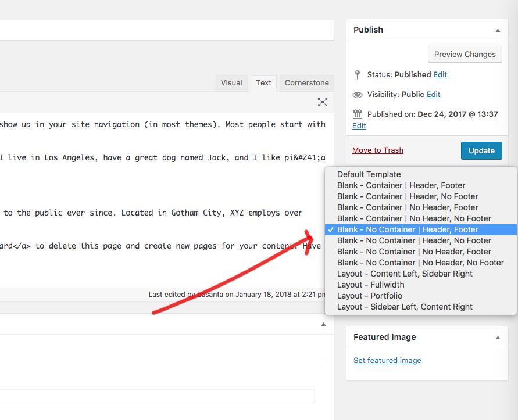The image size is (518, 420).
Task: Edit the published date link
Action: 359,125
